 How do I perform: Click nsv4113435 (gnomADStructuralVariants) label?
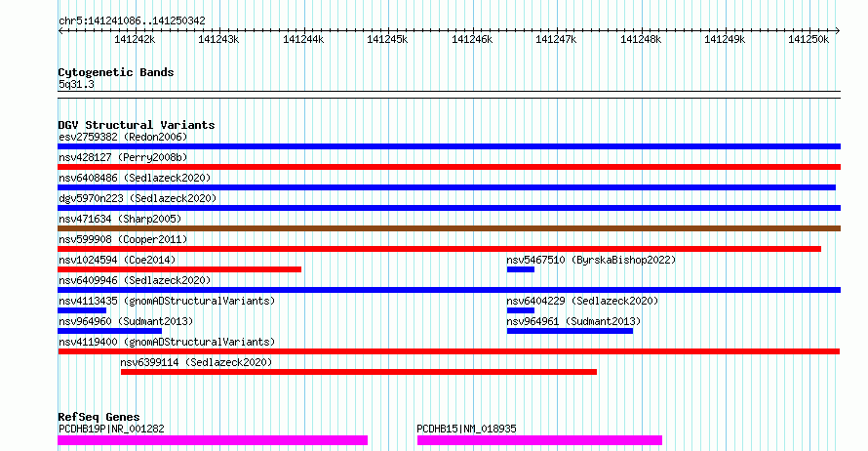pos(167,301)
